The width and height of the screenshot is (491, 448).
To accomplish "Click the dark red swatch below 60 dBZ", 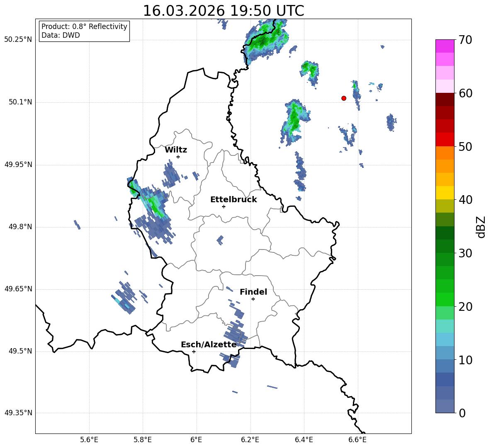I will [x=445, y=99].
